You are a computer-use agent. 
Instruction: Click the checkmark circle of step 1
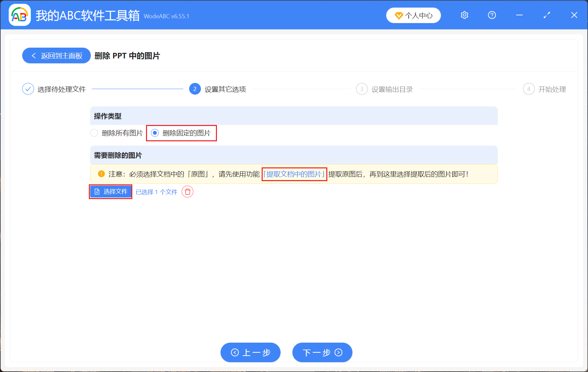tap(28, 89)
